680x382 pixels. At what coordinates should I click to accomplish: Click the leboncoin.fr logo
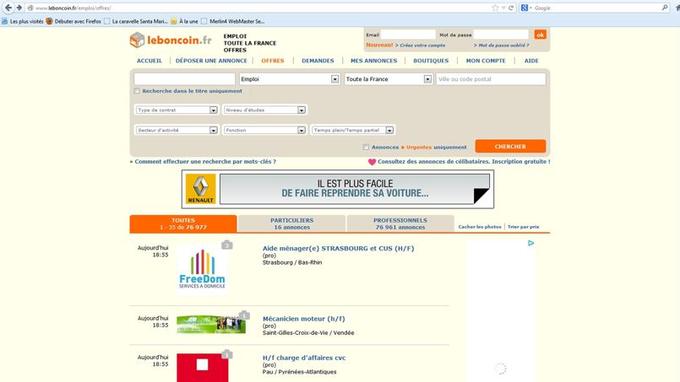pyautogui.click(x=171, y=40)
